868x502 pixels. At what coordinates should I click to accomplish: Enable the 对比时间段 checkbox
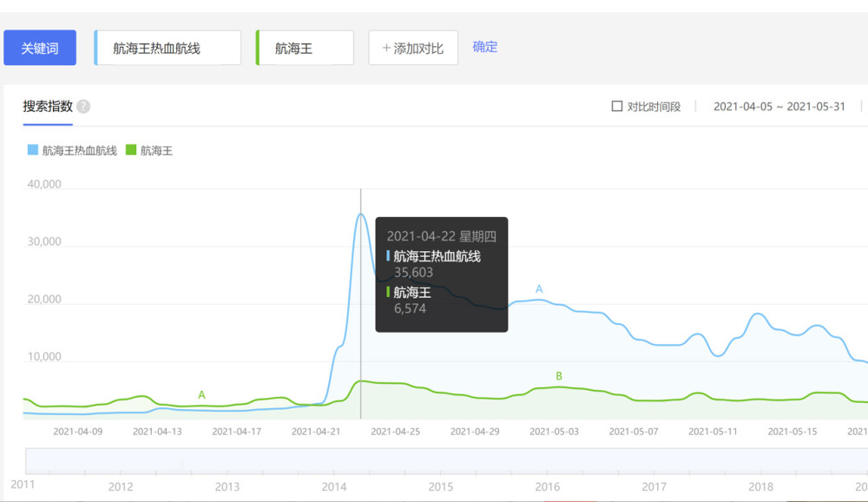(x=616, y=106)
